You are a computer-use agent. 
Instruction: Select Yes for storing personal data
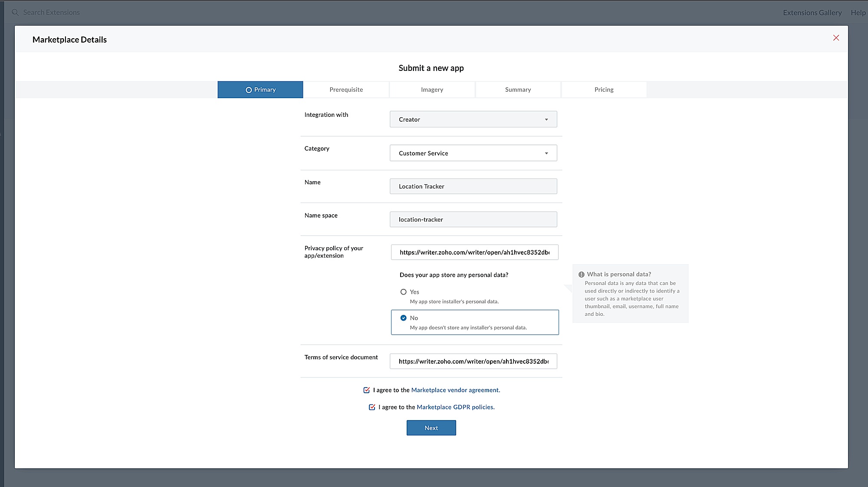[403, 292]
